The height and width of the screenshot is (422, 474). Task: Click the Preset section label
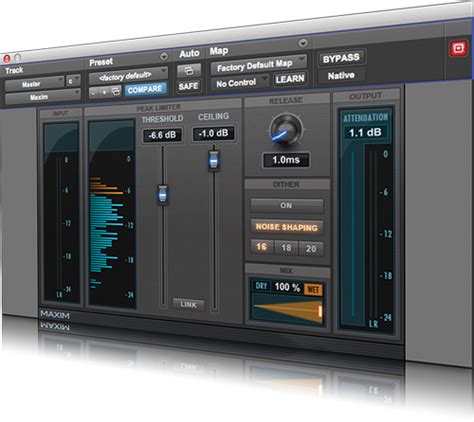coord(101,62)
